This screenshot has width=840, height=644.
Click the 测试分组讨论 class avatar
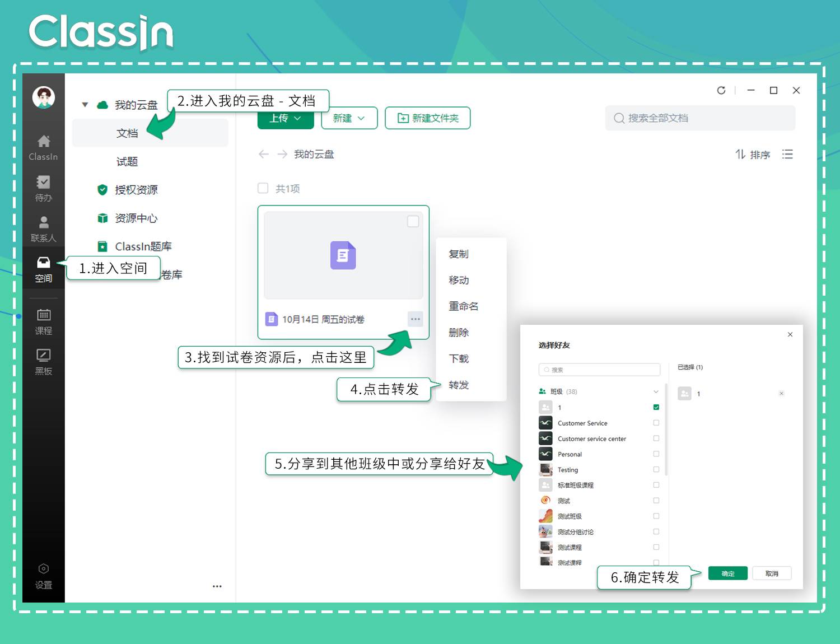[x=545, y=531]
